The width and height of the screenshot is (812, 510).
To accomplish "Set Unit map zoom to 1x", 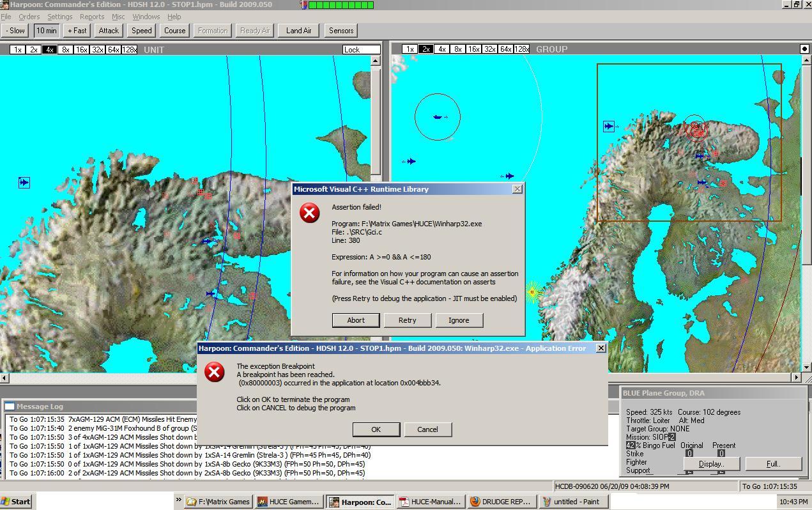I will pyautogui.click(x=17, y=49).
